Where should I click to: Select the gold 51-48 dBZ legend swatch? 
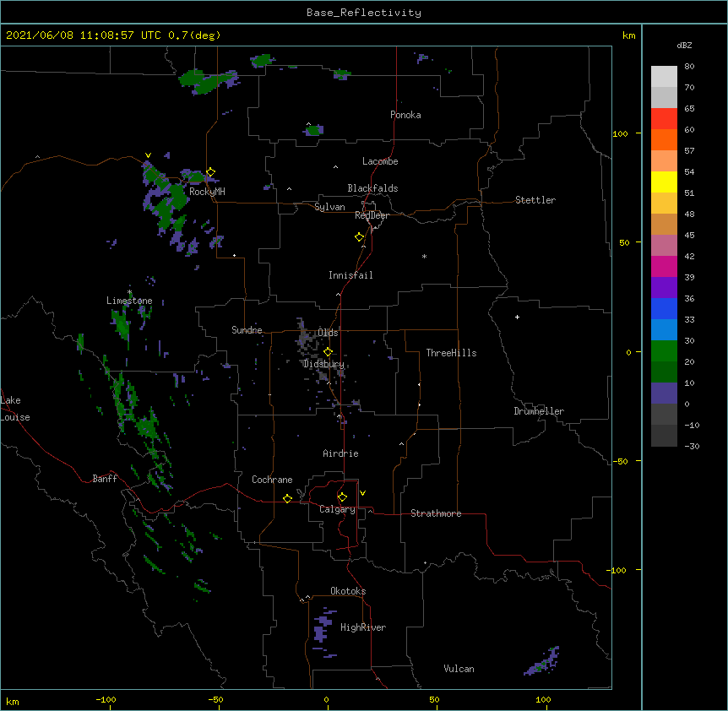pyautogui.click(x=664, y=204)
